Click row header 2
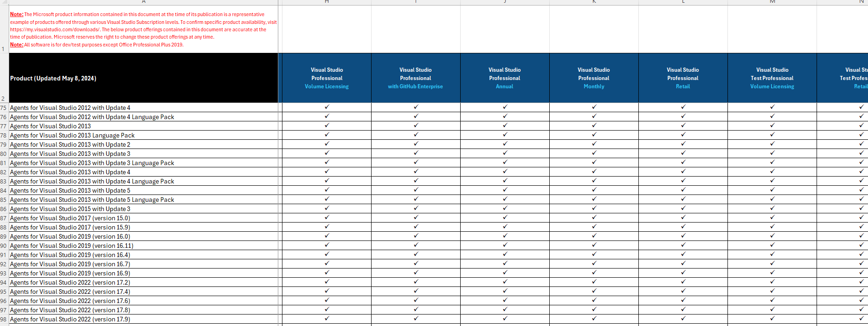 (x=4, y=78)
